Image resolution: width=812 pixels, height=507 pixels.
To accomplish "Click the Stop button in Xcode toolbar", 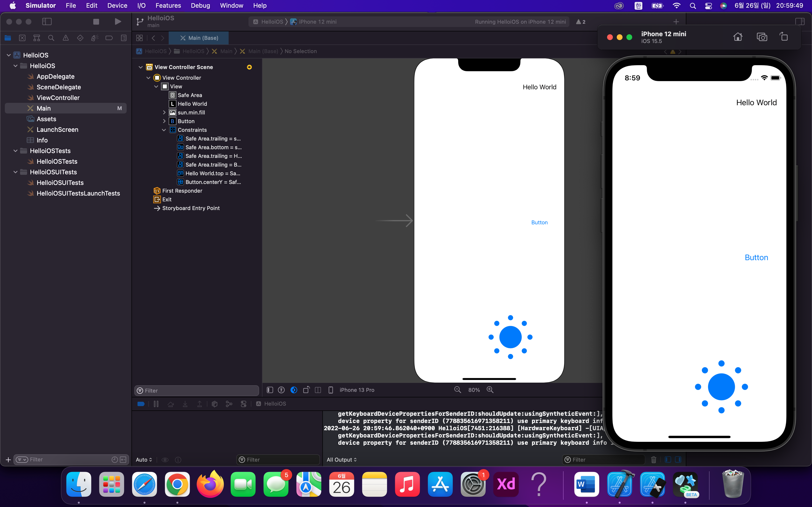I will coord(96,22).
